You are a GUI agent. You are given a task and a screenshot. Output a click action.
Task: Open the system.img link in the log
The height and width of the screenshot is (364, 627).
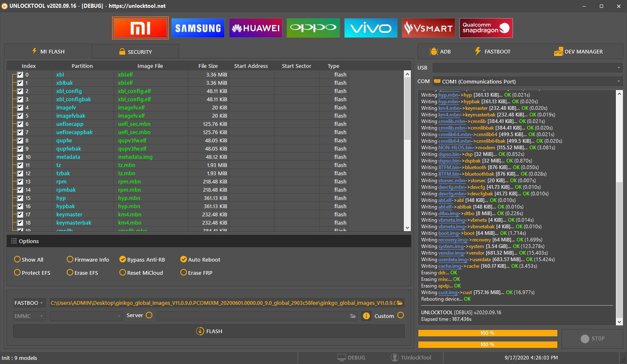coord(451,246)
